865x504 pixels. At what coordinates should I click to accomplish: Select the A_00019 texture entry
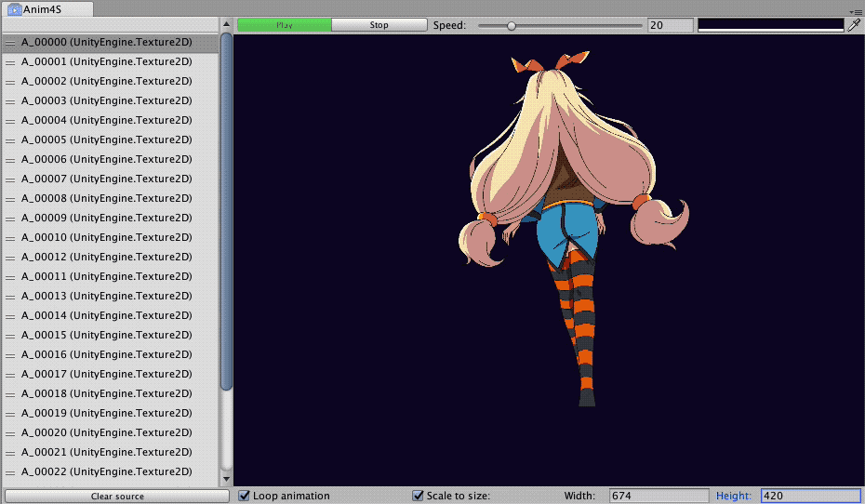[111, 414]
